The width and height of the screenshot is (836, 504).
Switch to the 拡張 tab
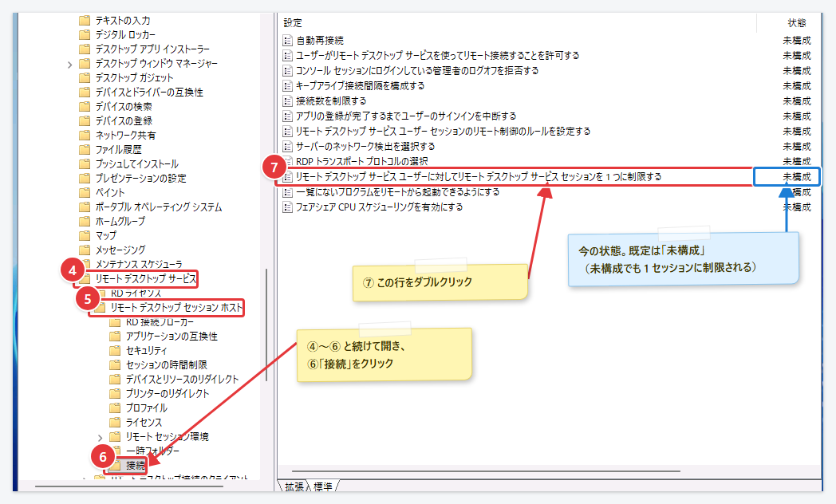(294, 486)
